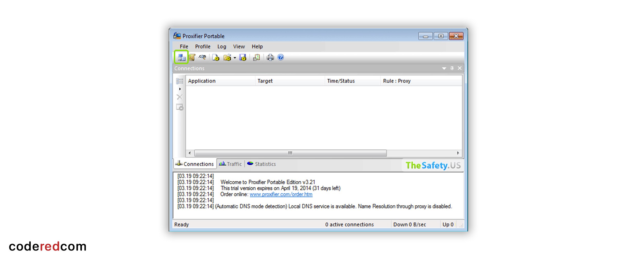Viewport: 644px width, 258px height.
Task: Open the Log menu
Action: point(222,47)
